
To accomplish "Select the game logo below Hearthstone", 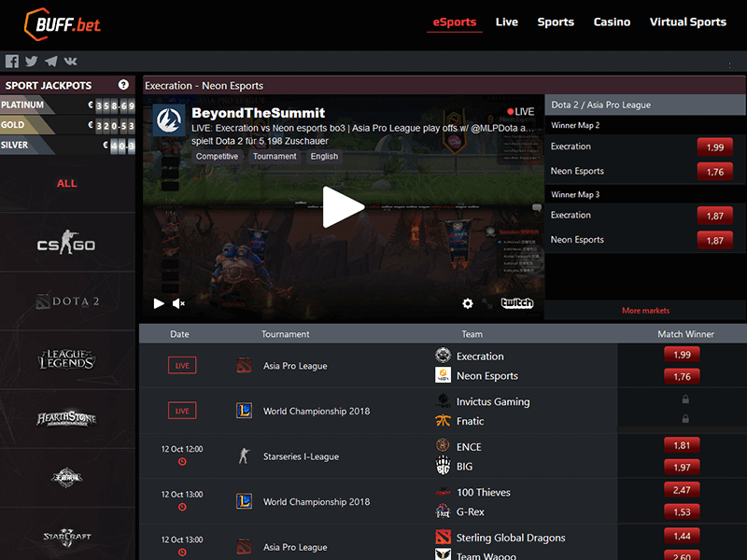I will (x=66, y=478).
